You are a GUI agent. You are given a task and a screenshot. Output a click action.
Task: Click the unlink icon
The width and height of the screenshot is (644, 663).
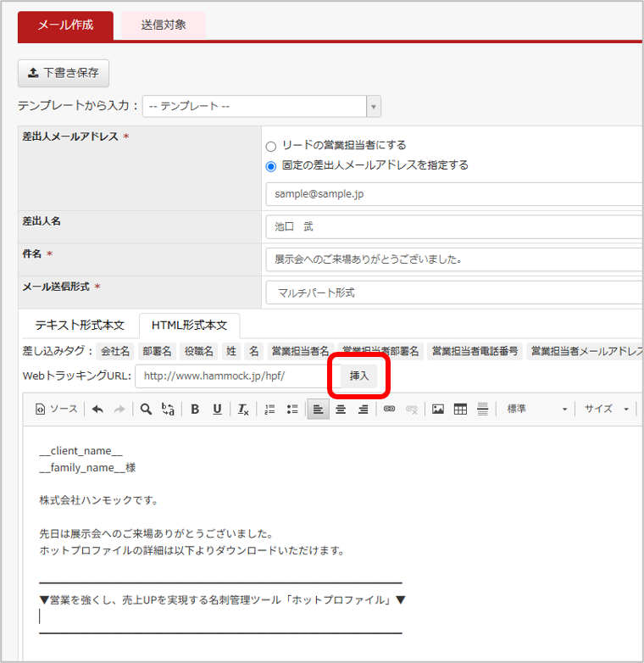pos(412,409)
